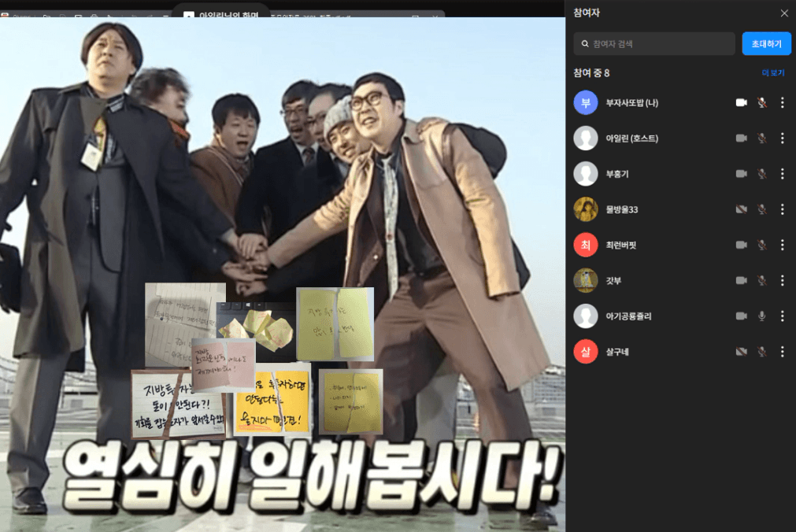Open the more options menu for 부흥기
The image size is (796, 532).
point(783,174)
